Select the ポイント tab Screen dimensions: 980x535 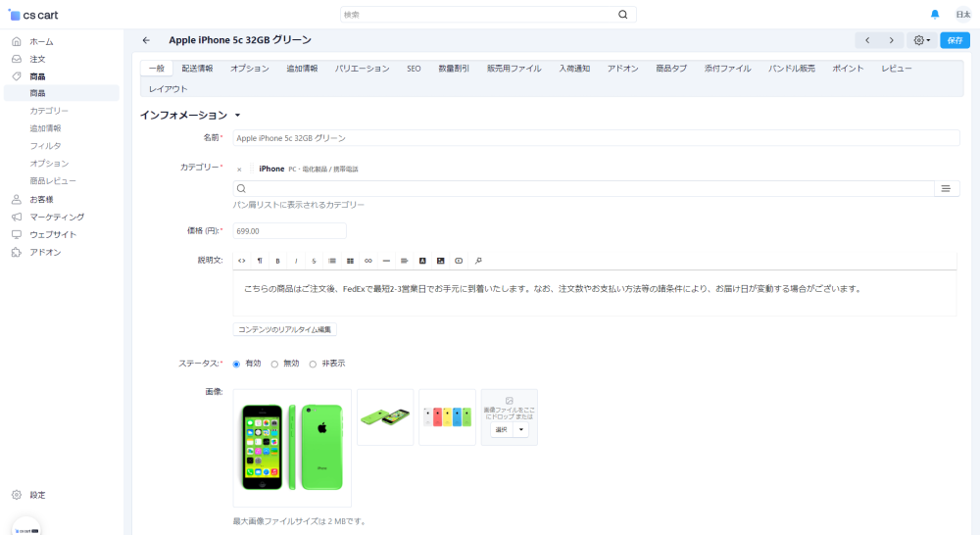[848, 69]
